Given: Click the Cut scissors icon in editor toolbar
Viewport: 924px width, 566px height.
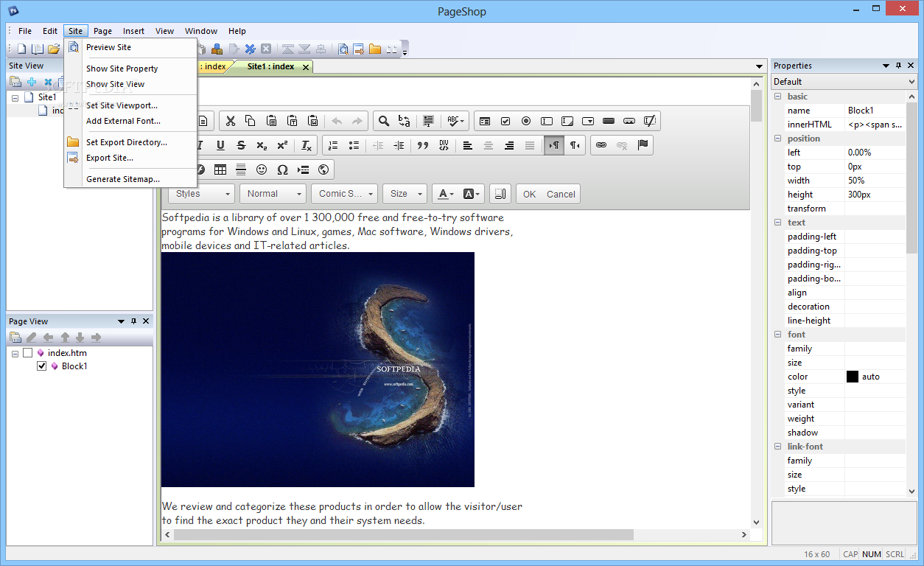Looking at the screenshot, I should (x=230, y=121).
